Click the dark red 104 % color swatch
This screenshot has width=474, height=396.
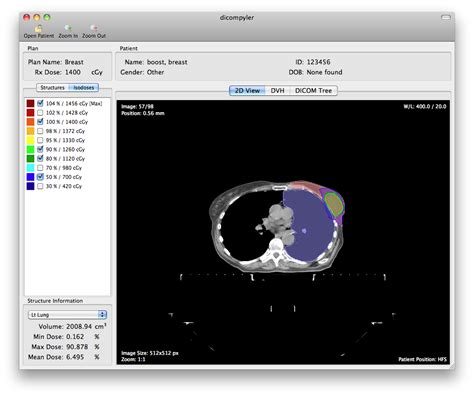point(31,103)
